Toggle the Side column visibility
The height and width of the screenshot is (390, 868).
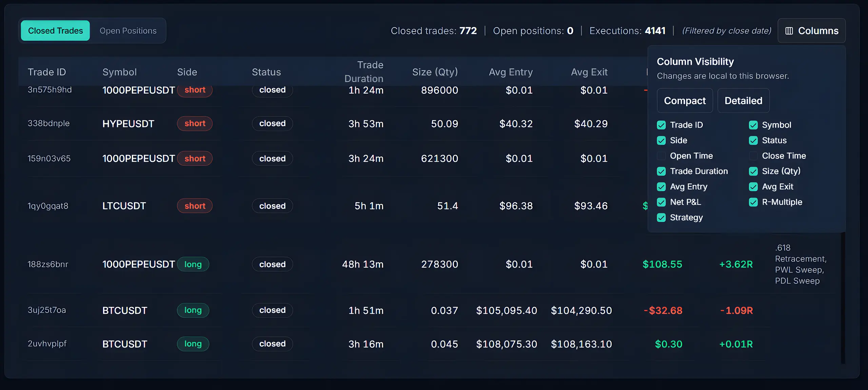coord(661,140)
